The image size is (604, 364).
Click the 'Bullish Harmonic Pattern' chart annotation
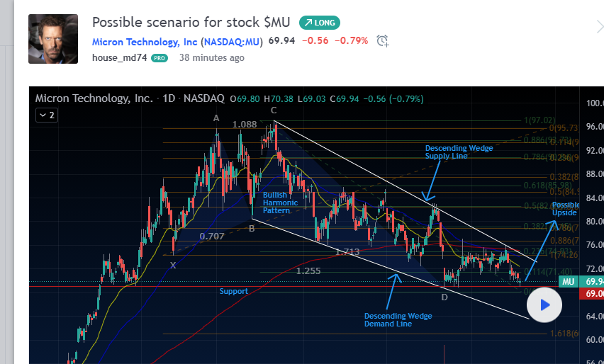coord(280,203)
